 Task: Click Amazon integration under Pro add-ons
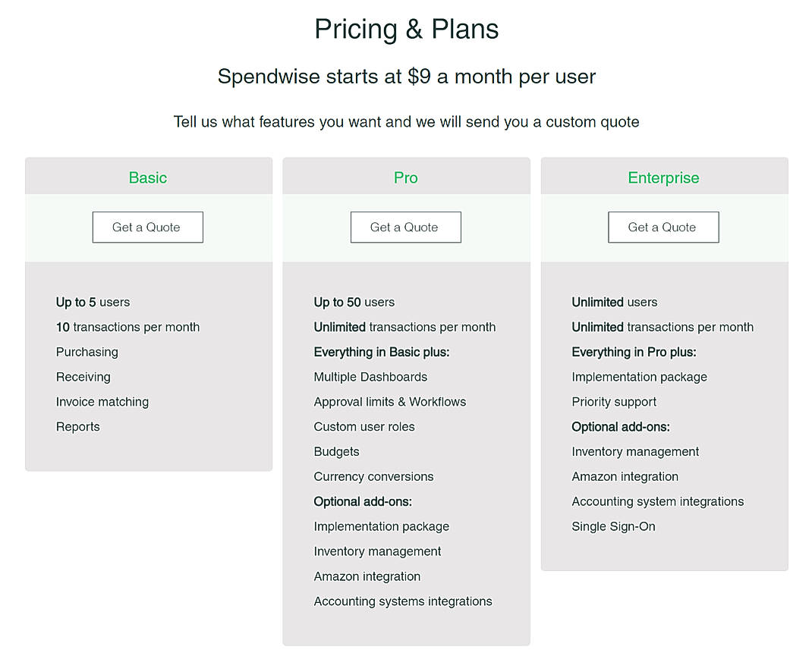coord(367,576)
